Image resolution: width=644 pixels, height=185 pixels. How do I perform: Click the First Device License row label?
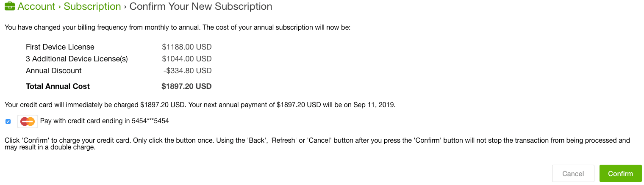pyautogui.click(x=60, y=47)
